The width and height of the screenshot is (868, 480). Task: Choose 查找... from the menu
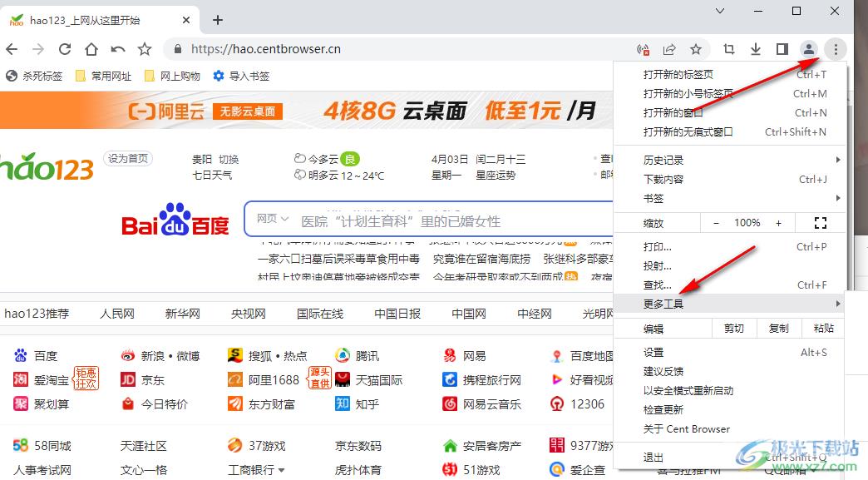point(730,285)
